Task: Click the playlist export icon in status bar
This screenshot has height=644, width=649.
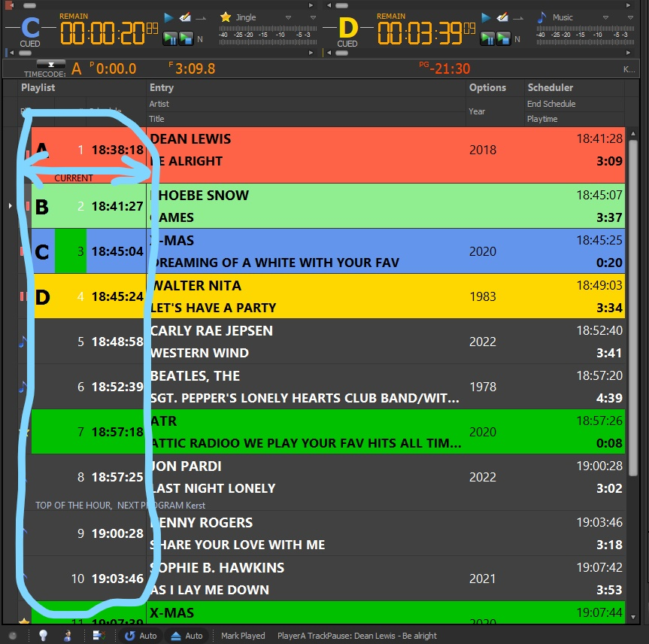Action: 98,636
